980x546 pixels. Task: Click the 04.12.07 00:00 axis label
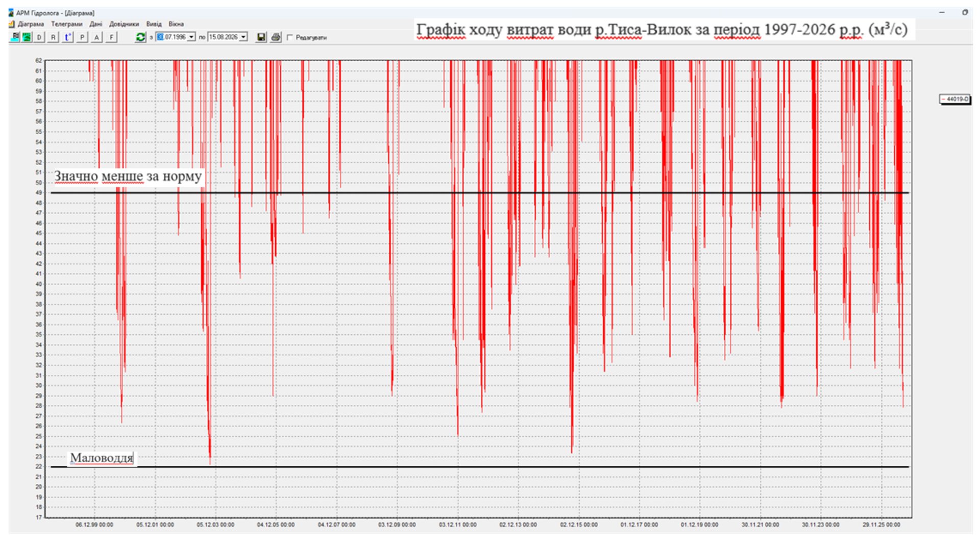pyautogui.click(x=336, y=525)
